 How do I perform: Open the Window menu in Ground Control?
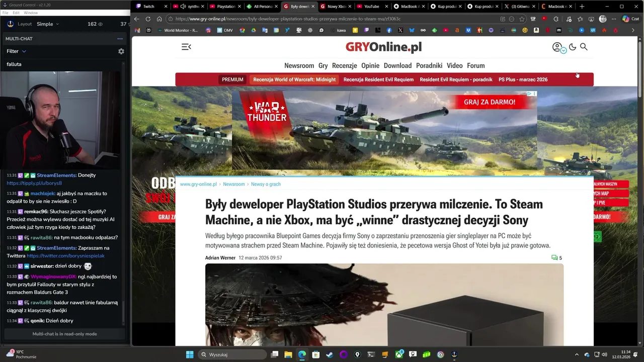(x=31, y=13)
